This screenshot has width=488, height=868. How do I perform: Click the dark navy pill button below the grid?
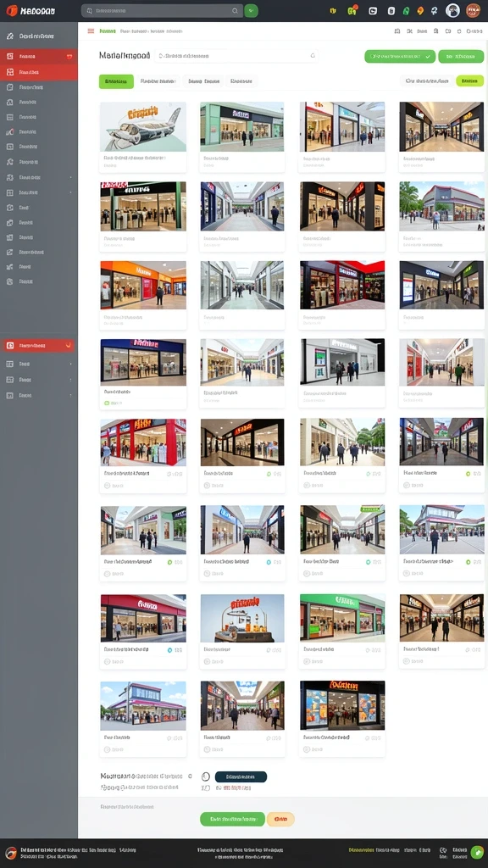[x=241, y=776]
